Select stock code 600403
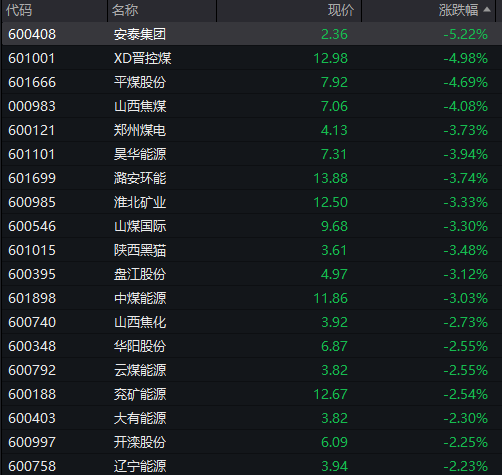This screenshot has width=502, height=475. tap(32, 418)
